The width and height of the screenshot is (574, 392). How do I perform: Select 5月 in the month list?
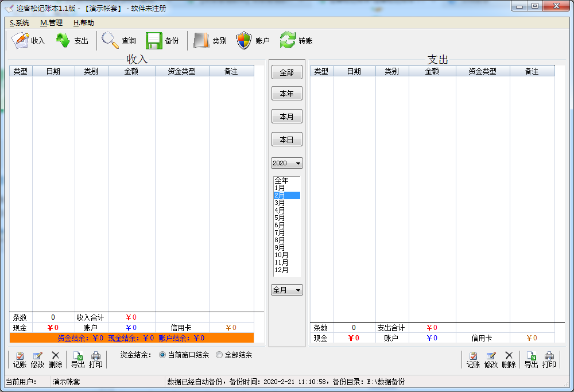[x=287, y=218]
